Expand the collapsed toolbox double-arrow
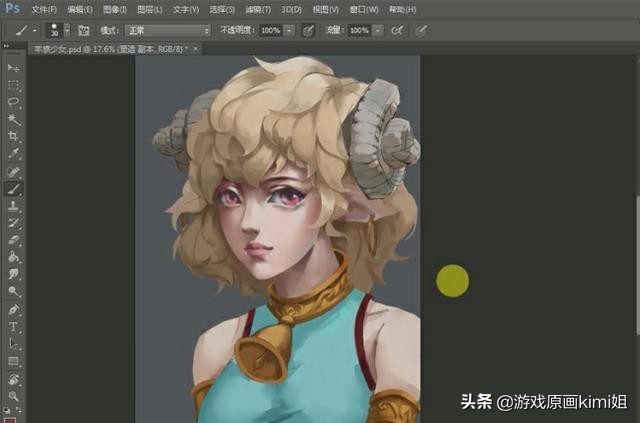 6,46
